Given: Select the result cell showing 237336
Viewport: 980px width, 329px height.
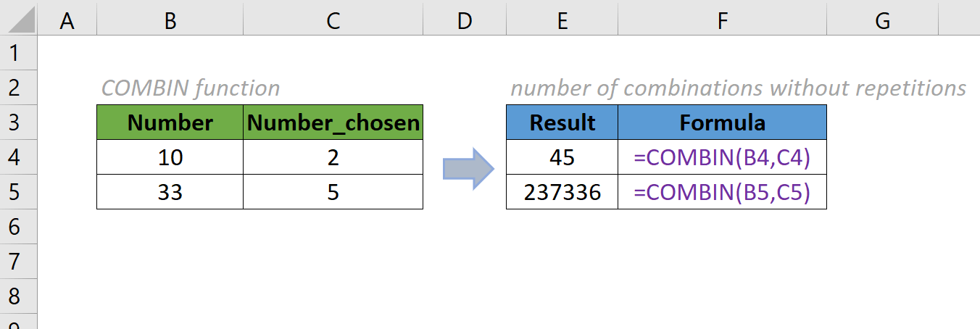Looking at the screenshot, I should (x=562, y=192).
